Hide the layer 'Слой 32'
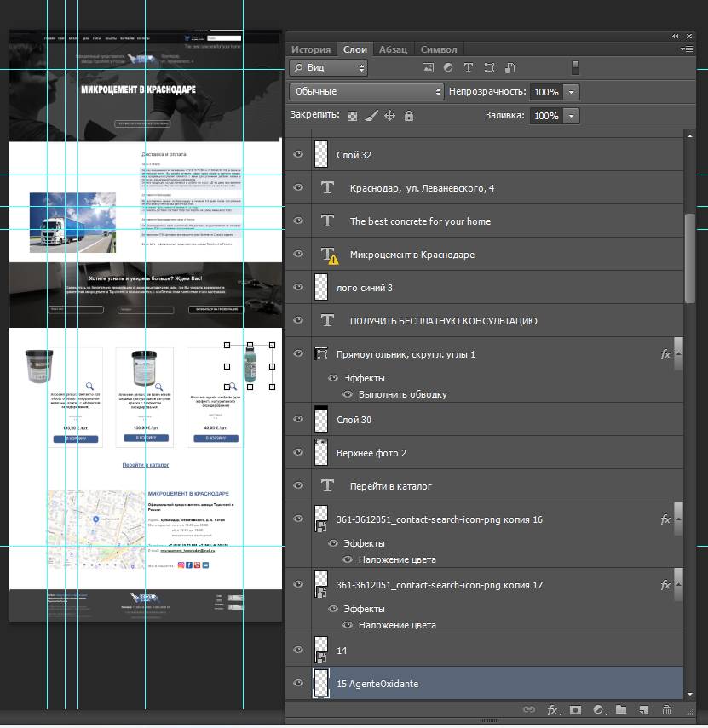Viewport: 708px width, 728px height. pos(298,155)
